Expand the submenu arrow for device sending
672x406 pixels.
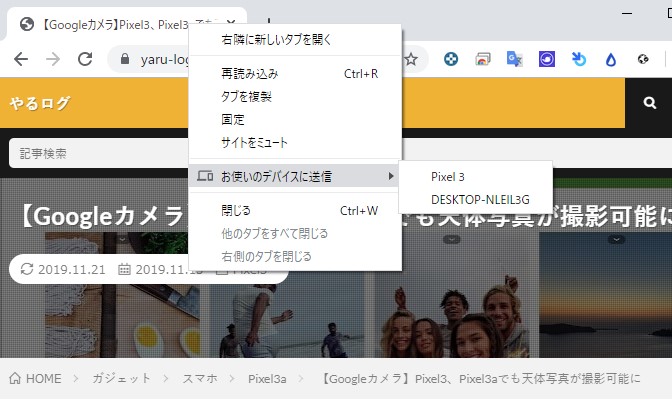tap(390, 176)
